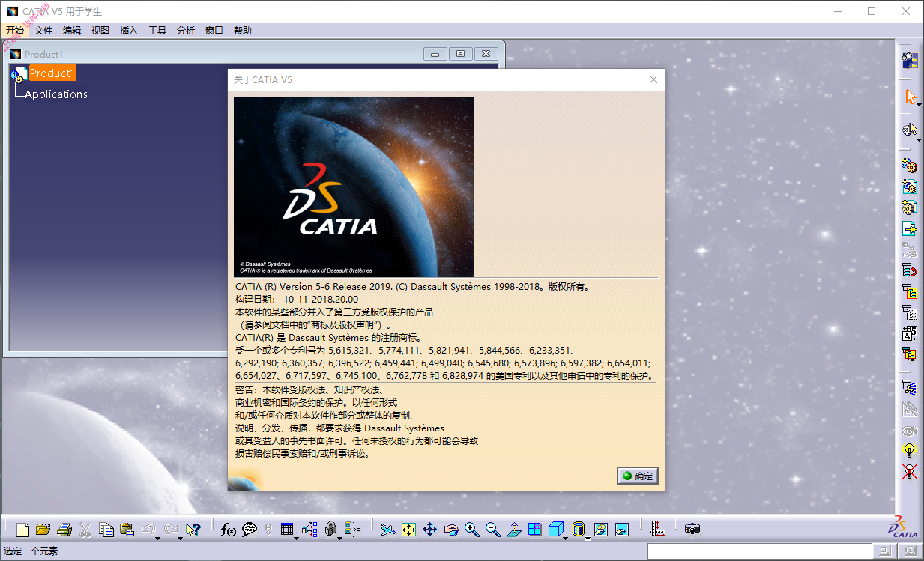This screenshot has height=561, width=924.
Task: Click the Zoom In magnifier
Action: click(x=472, y=530)
